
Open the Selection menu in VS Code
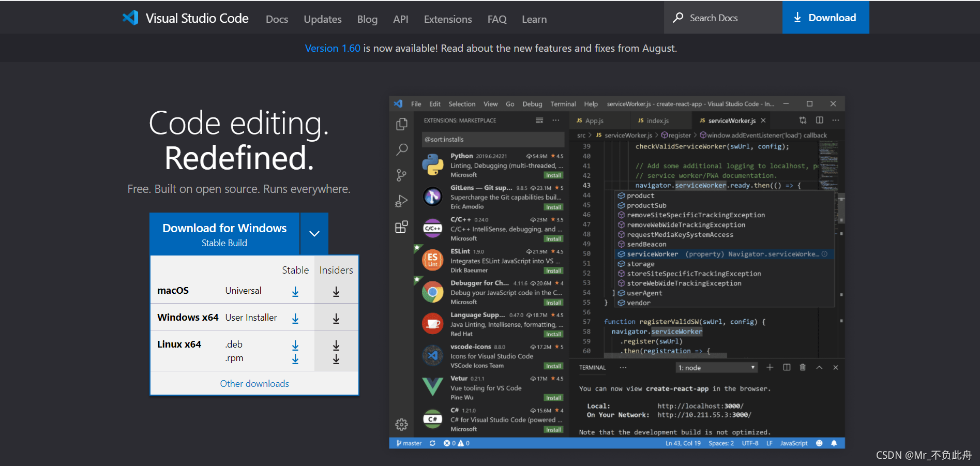462,104
